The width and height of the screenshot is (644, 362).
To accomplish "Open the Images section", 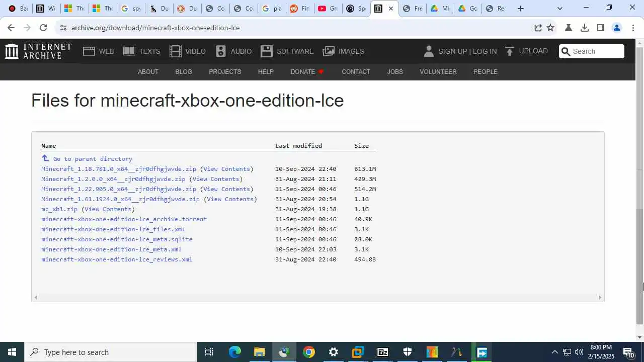I will tap(343, 51).
